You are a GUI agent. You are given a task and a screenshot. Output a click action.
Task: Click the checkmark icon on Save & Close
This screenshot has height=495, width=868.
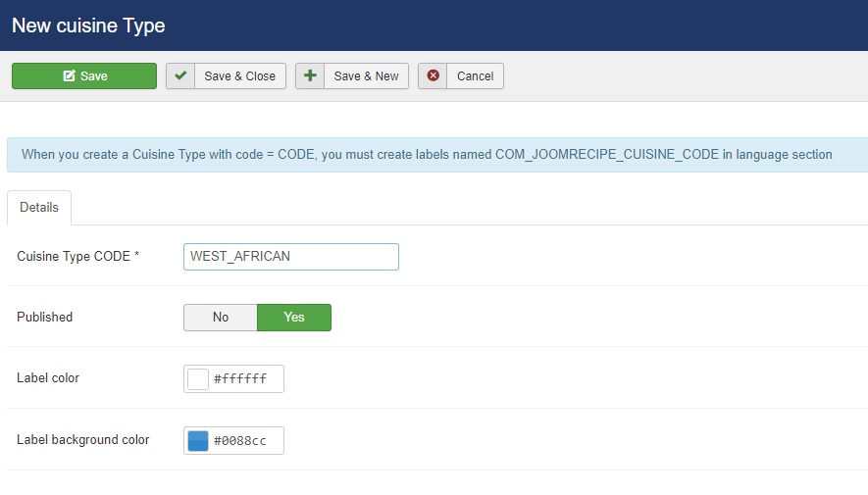(180, 75)
